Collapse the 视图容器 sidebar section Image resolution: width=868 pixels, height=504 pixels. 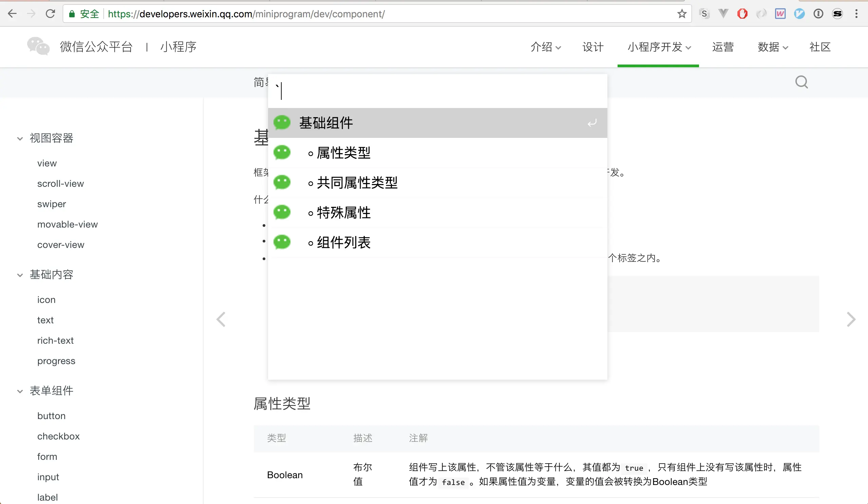click(x=20, y=139)
